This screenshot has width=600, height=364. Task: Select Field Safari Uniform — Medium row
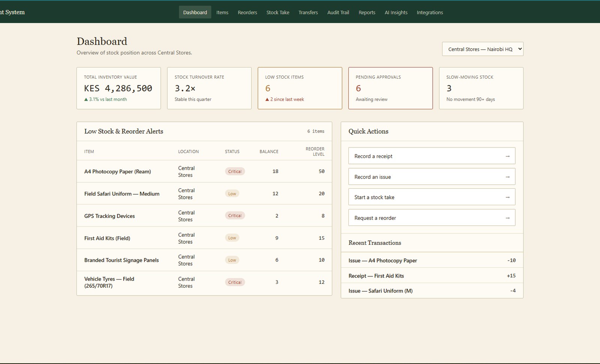pyautogui.click(x=204, y=194)
